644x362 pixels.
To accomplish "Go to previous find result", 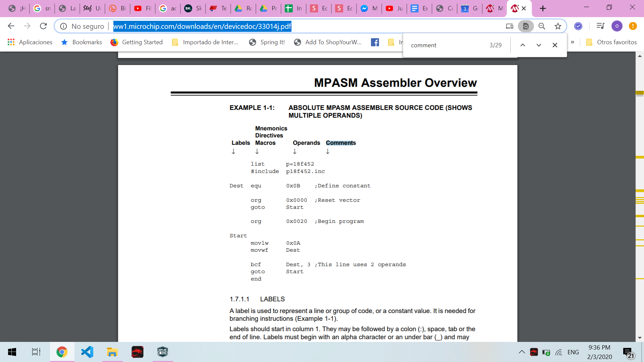I will pos(523,45).
